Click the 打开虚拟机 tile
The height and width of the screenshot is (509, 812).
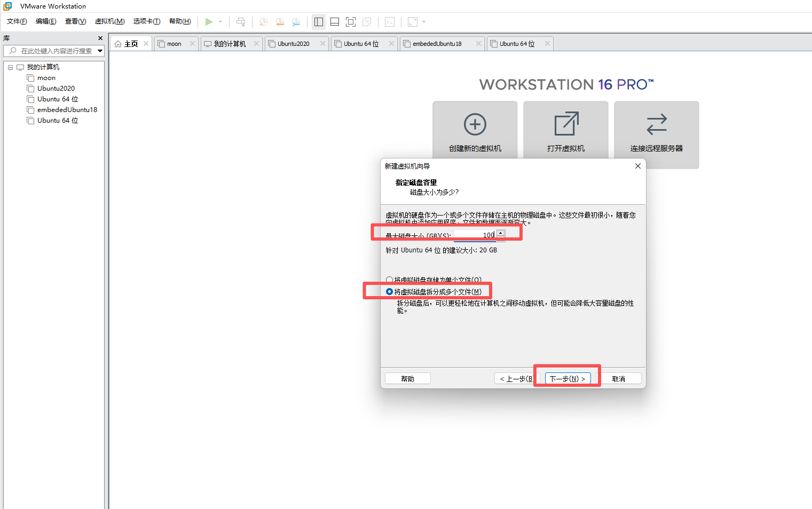pos(566,130)
